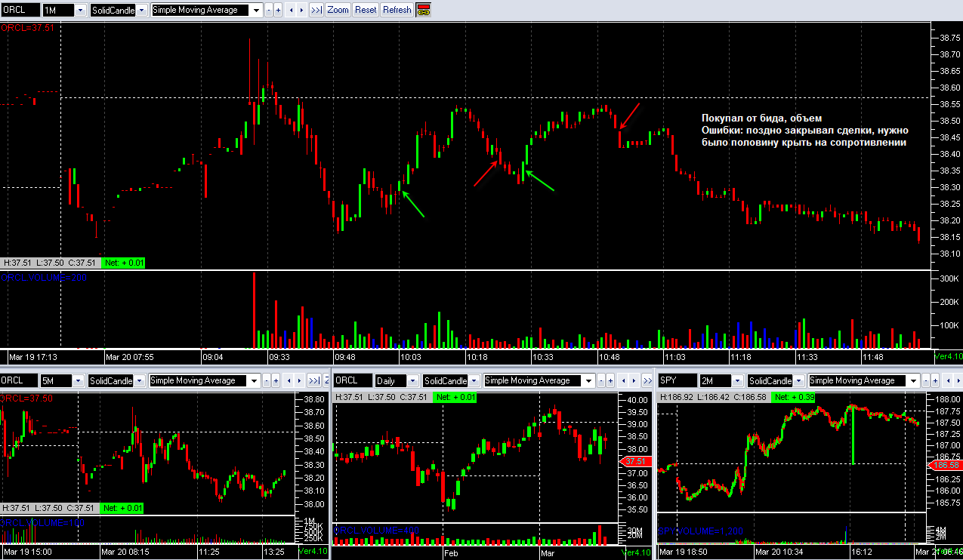Viewport: 963px width, 560px height.
Task: Pan right in the Daily ORCL chart
Action: tap(634, 380)
